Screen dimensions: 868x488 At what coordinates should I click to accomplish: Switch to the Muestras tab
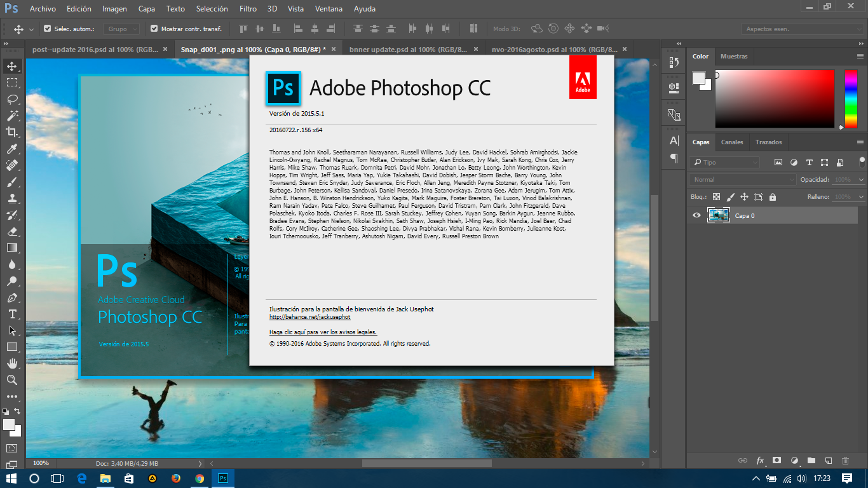tap(734, 57)
